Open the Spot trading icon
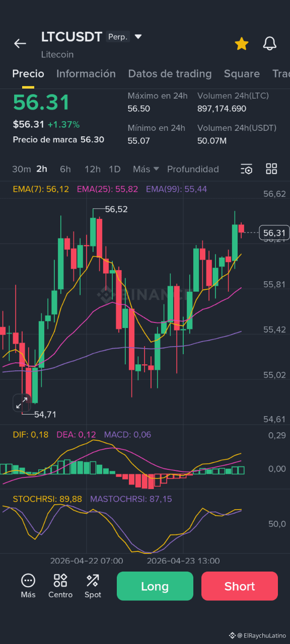Image resolution: width=290 pixels, height=644 pixels. pyautogui.click(x=93, y=586)
